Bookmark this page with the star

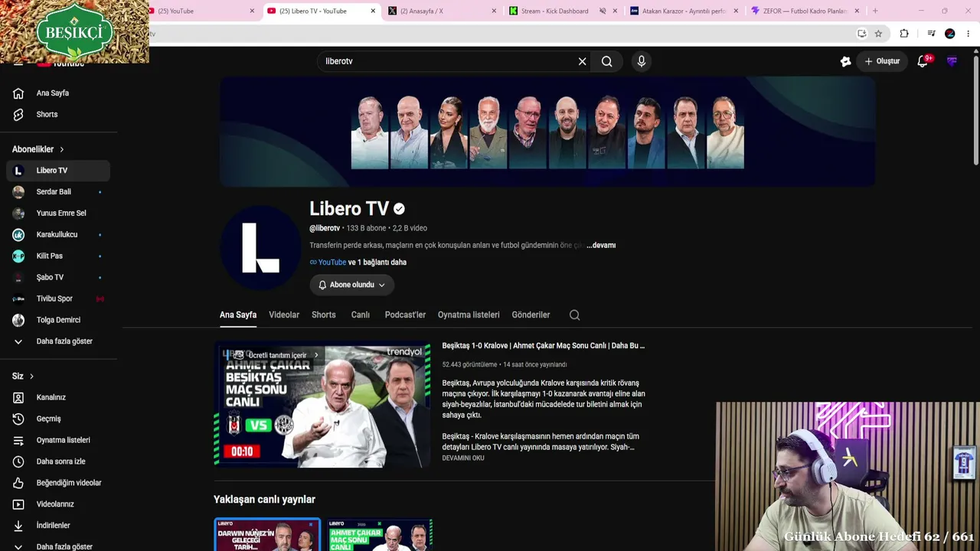point(878,34)
